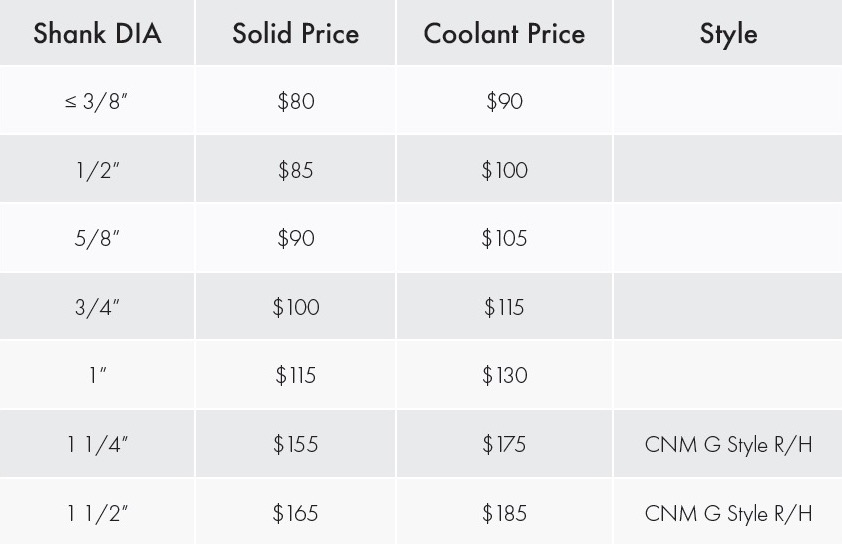The image size is (842, 544).
Task: Select the 1/2" shank diameter cell
Action: click(97, 170)
